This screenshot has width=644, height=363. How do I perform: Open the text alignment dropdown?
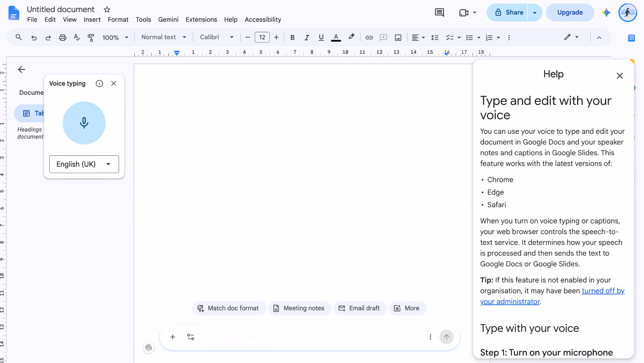(419, 37)
